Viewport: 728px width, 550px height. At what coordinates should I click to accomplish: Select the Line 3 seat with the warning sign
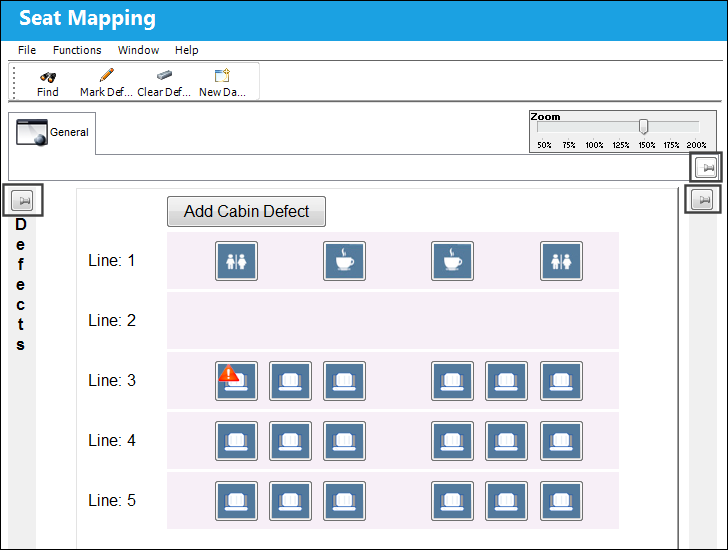[x=236, y=381]
